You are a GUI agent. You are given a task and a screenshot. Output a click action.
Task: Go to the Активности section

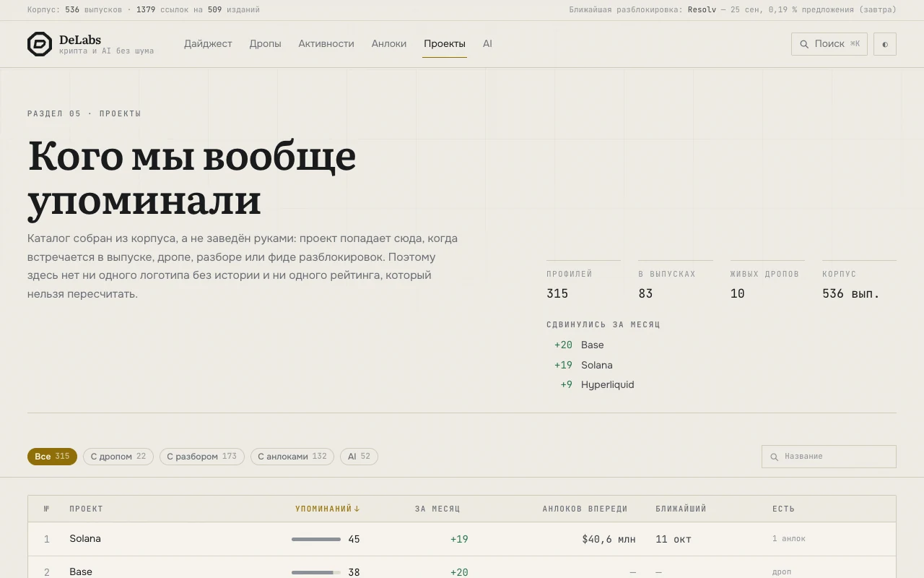[326, 44]
